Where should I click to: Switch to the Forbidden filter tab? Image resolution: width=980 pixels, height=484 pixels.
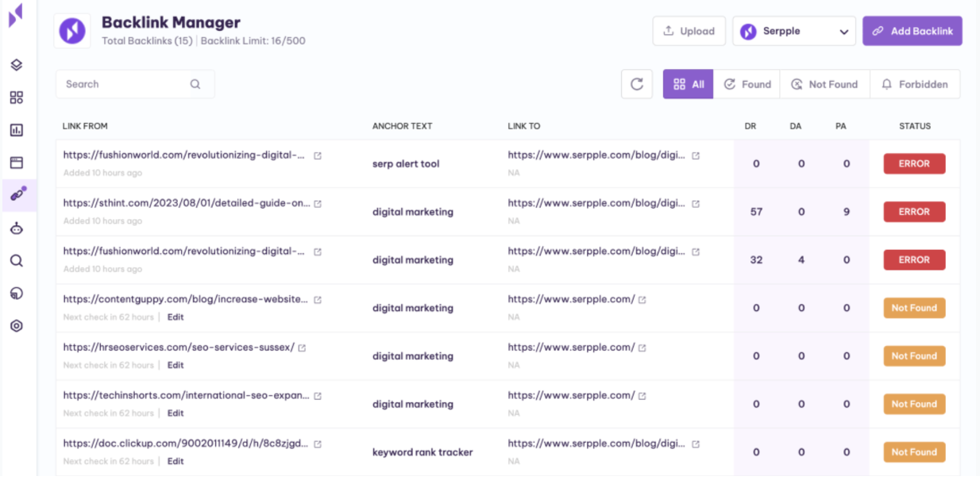click(915, 84)
